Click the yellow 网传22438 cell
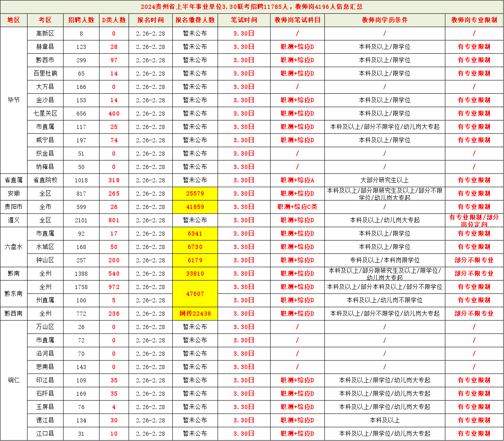Screen dimensions: 504x441 pos(195,314)
